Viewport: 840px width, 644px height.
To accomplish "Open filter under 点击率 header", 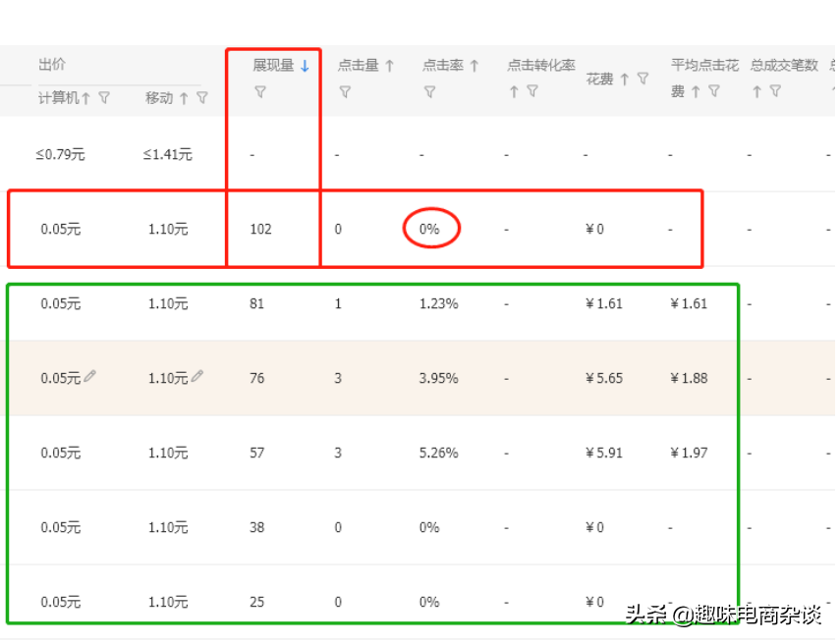I will pos(429,92).
